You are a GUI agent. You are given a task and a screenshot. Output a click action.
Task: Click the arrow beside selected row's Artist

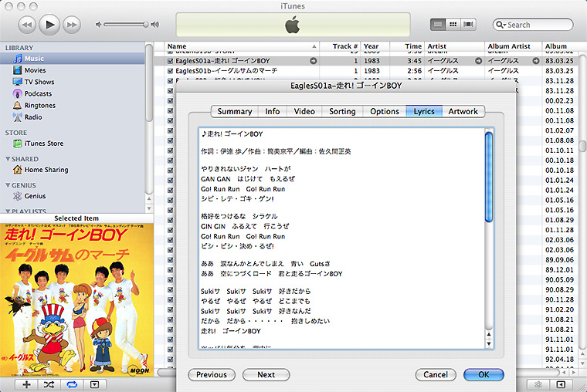pos(478,61)
